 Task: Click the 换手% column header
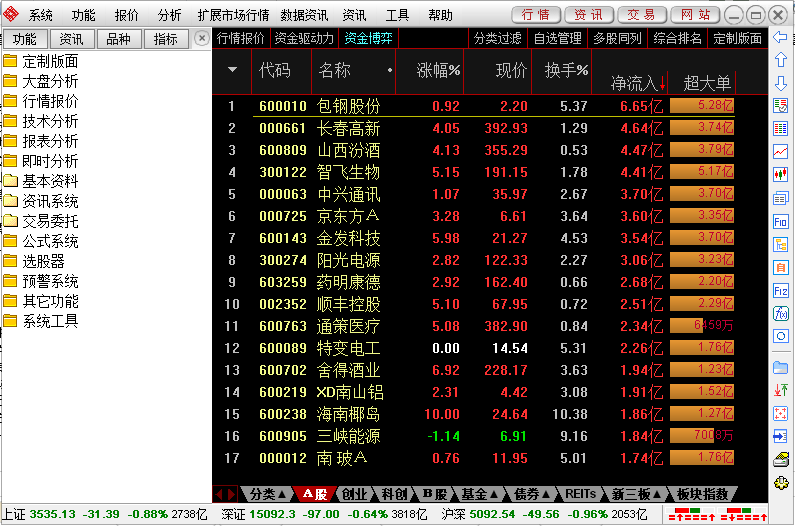pos(566,70)
